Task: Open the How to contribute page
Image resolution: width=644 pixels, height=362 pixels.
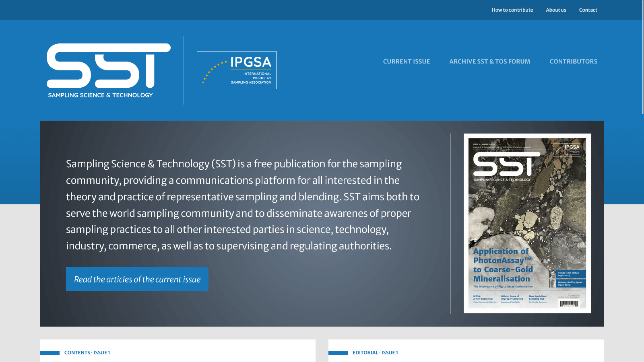Action: [x=512, y=10]
